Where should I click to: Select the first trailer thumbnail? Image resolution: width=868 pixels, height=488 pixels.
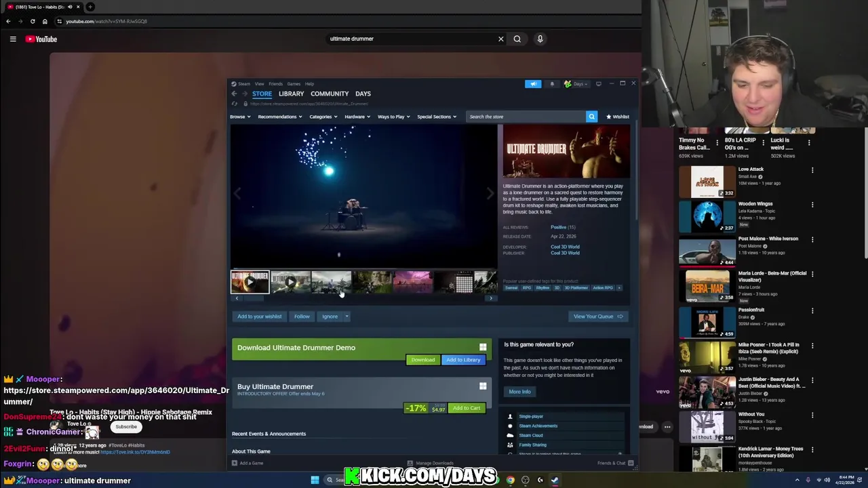tap(250, 282)
